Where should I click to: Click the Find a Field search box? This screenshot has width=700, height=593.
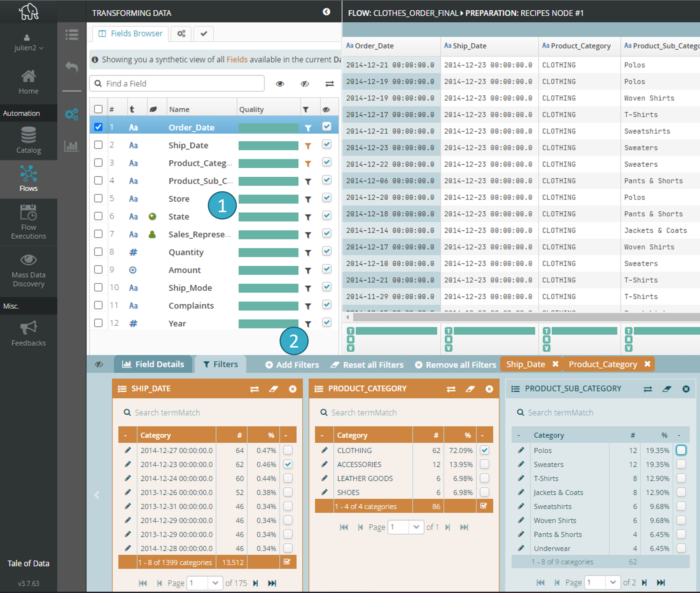(177, 84)
